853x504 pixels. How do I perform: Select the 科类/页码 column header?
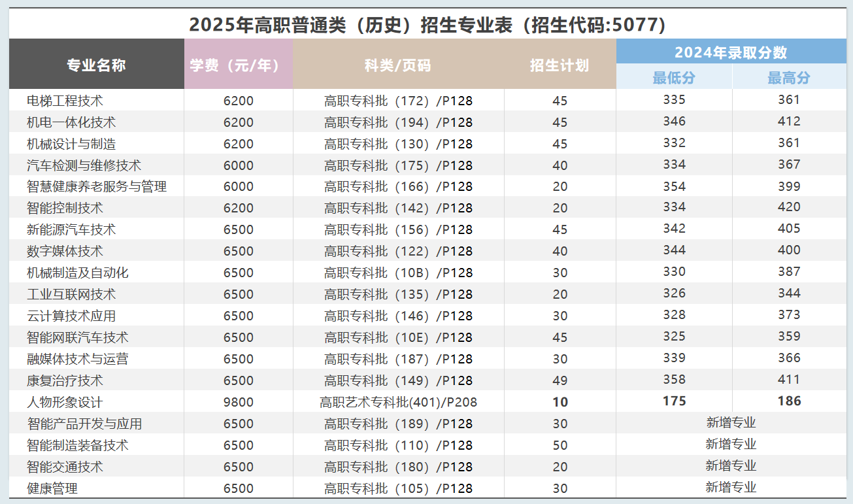(398, 65)
